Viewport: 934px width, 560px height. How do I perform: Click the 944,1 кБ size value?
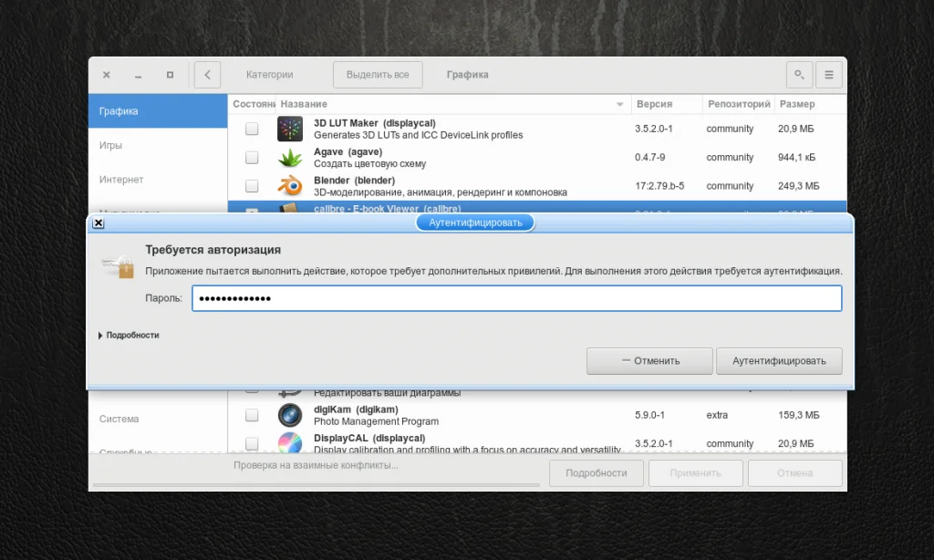[x=796, y=157]
